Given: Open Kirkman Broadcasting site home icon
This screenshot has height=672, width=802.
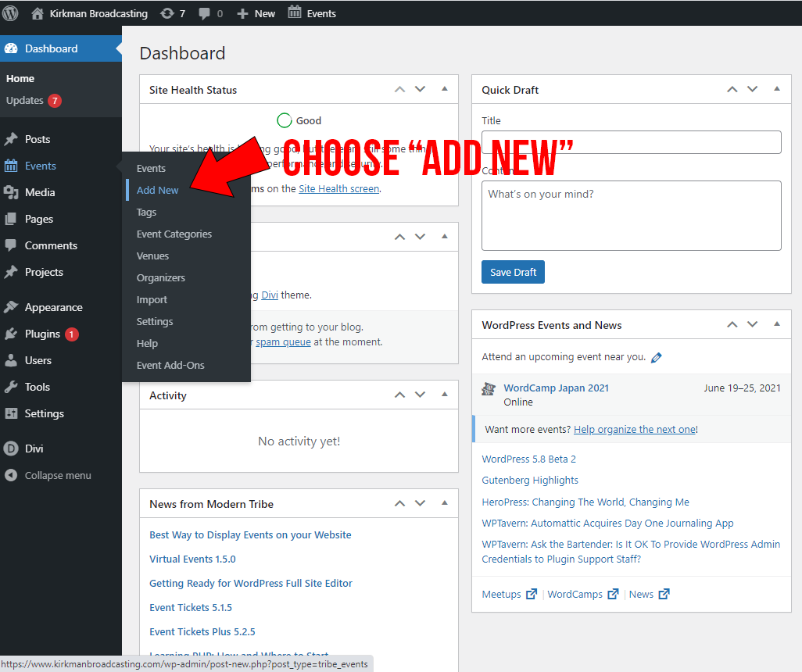Looking at the screenshot, I should (38, 13).
